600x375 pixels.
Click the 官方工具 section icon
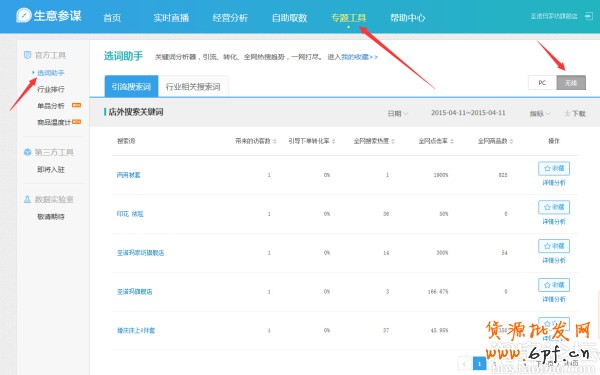point(27,55)
